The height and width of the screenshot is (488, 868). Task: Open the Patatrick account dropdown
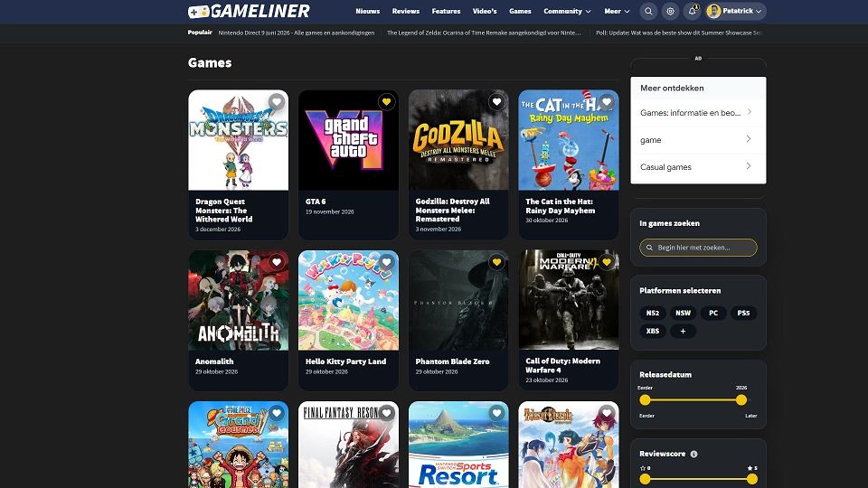click(x=736, y=11)
